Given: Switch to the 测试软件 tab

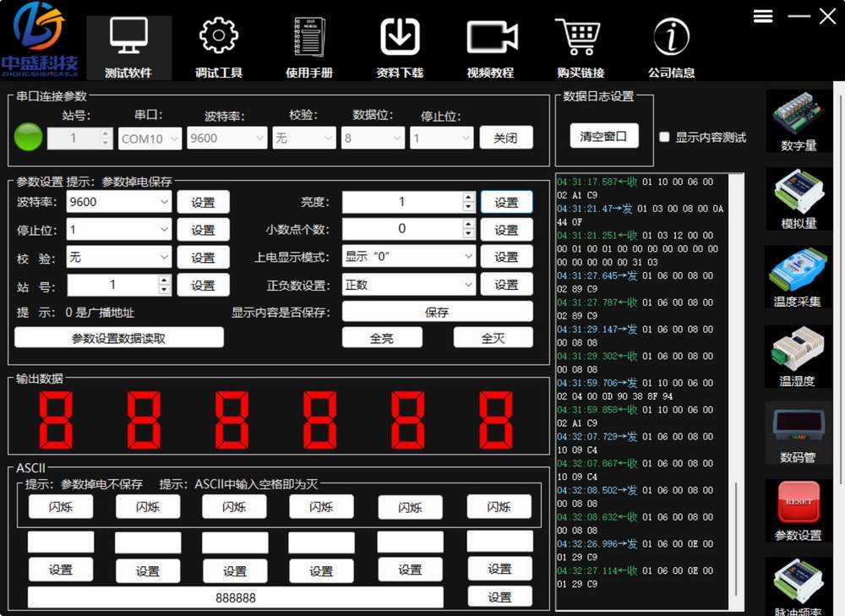Looking at the screenshot, I should [128, 47].
